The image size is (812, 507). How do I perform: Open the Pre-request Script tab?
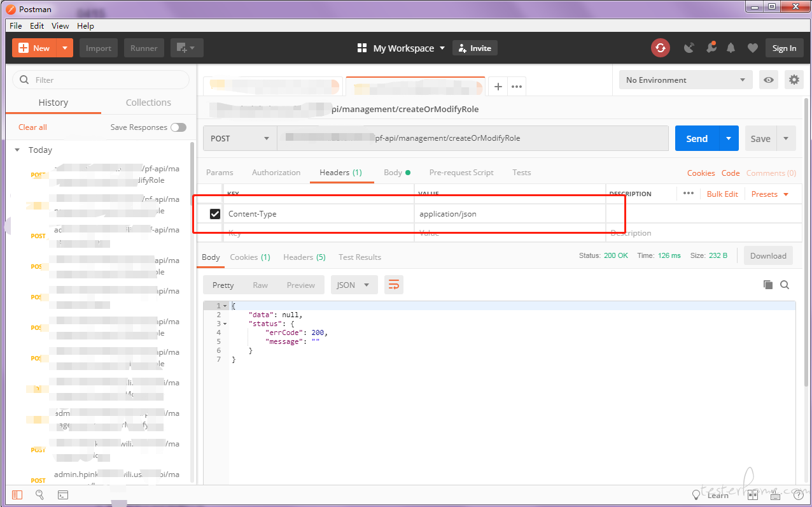461,173
